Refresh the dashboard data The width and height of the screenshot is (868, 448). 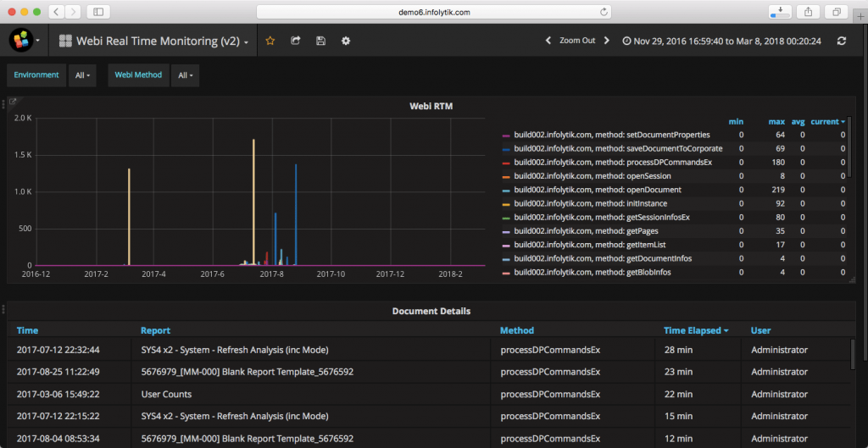842,41
